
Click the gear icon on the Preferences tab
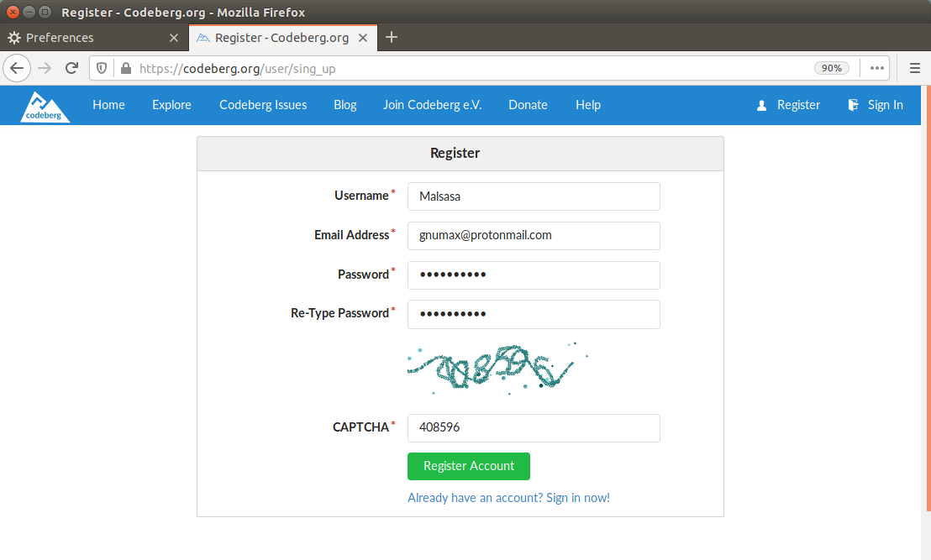pos(13,38)
